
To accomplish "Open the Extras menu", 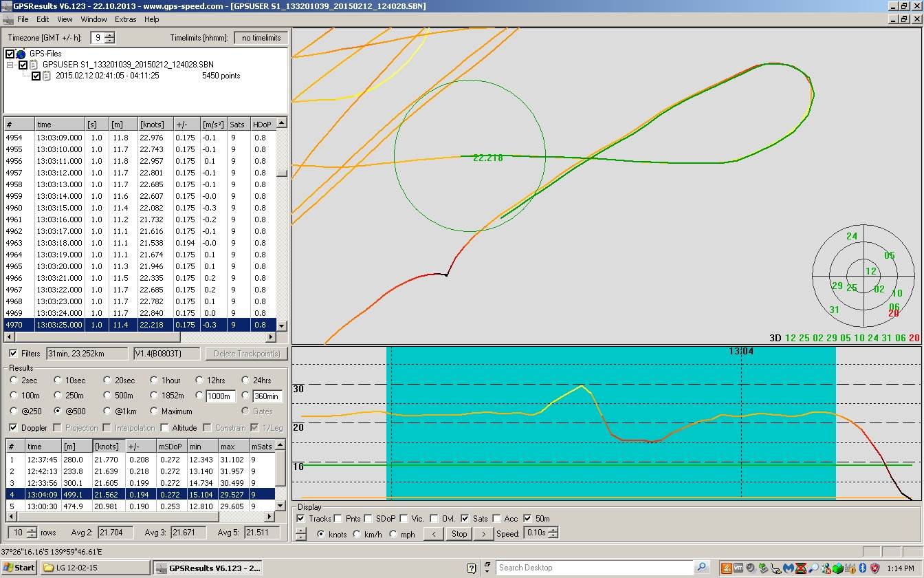I will [x=125, y=19].
